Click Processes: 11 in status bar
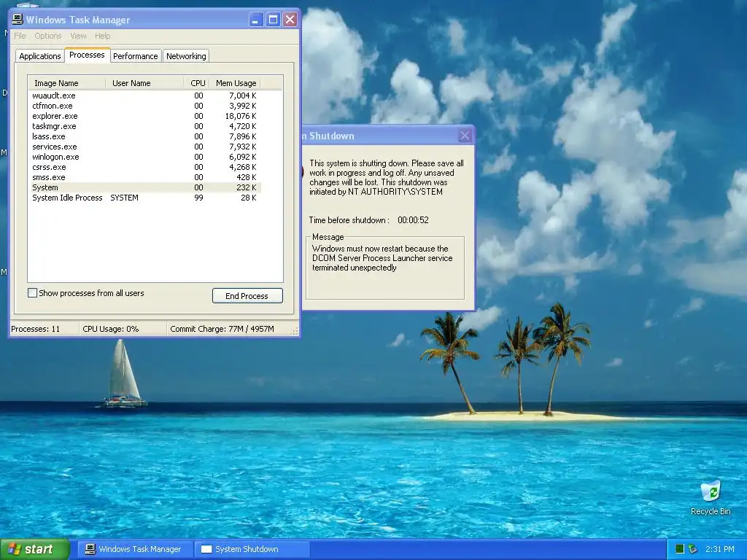Image resolution: width=747 pixels, height=560 pixels. pyautogui.click(x=36, y=329)
